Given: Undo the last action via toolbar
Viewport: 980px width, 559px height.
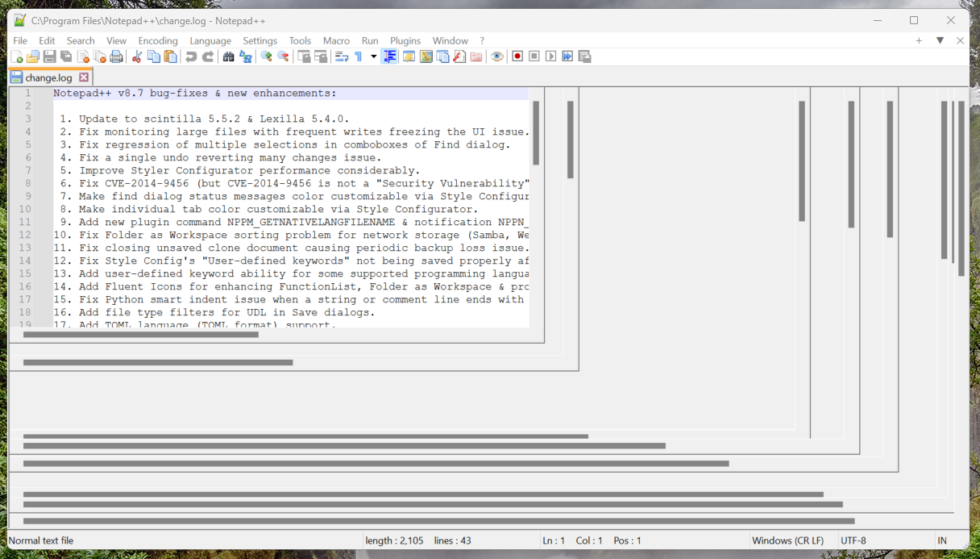Looking at the screenshot, I should 191,56.
